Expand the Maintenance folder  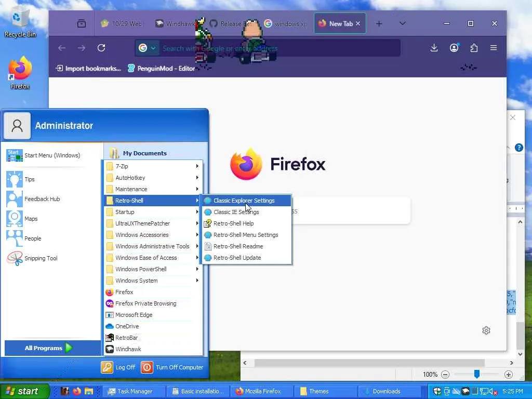point(153,189)
